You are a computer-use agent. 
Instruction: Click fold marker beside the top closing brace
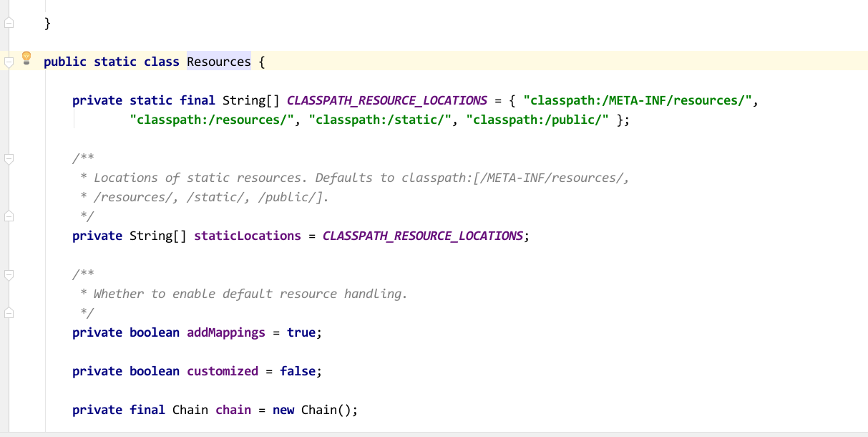click(9, 24)
